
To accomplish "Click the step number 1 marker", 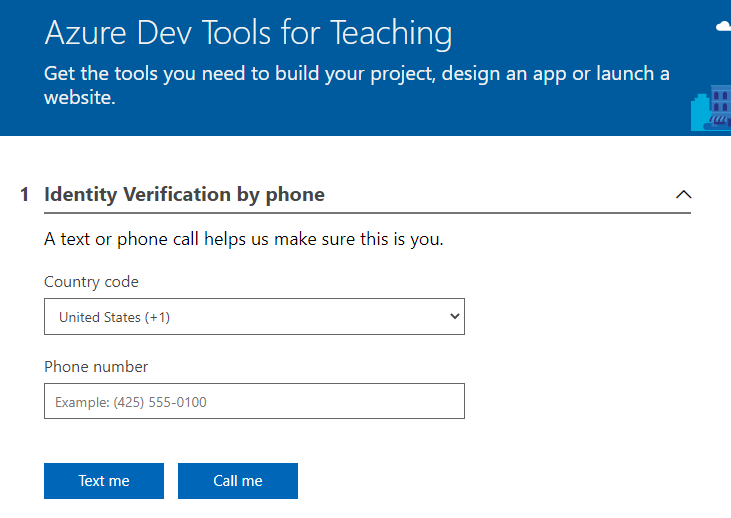I will point(25,194).
